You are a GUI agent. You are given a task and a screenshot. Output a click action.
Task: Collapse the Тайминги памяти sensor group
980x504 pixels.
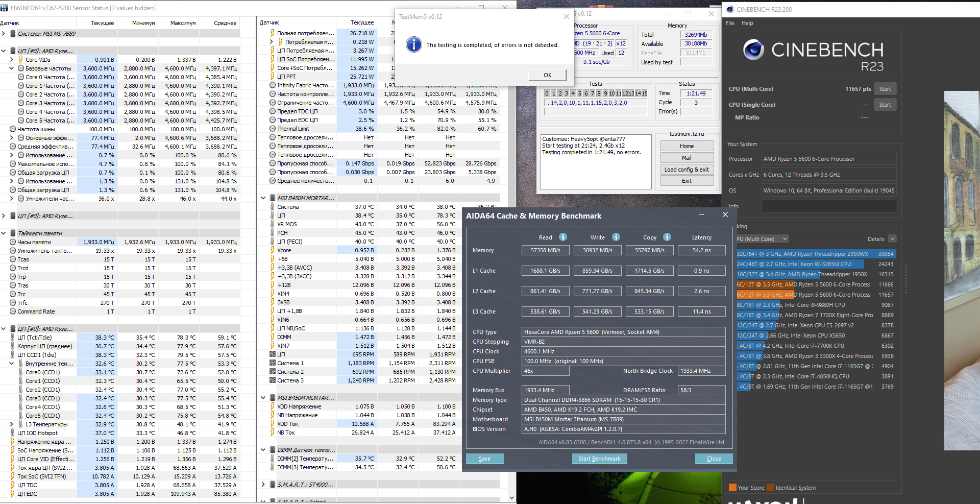tap(4, 233)
